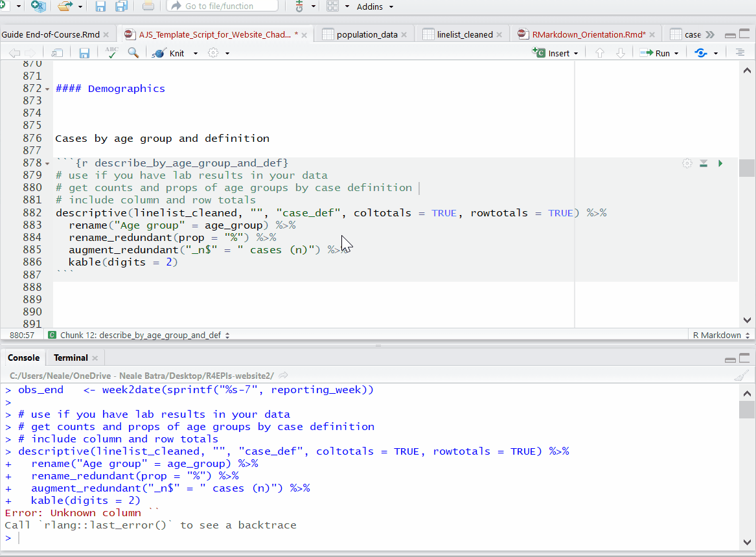756x557 pixels.
Task: Print the current file
Action: pos(148,6)
